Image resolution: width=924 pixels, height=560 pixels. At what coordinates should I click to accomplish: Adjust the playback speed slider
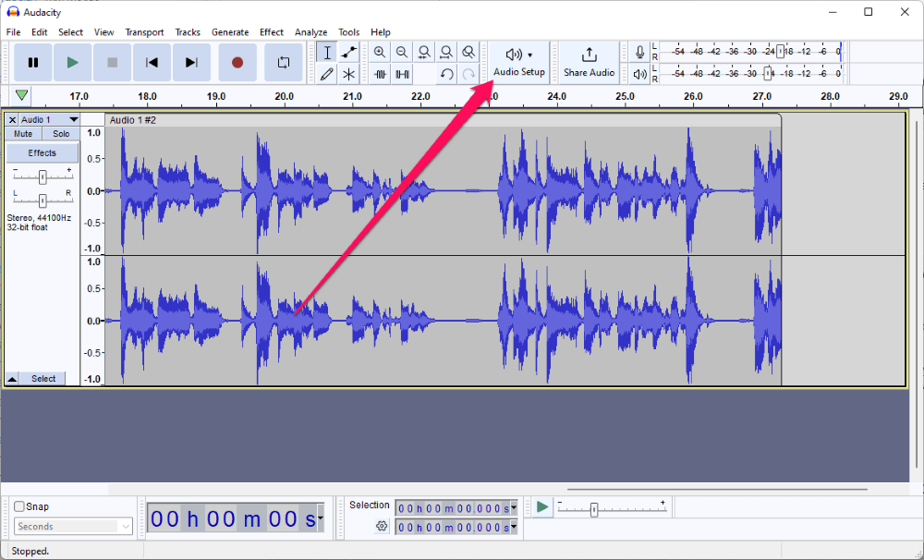[x=594, y=509]
